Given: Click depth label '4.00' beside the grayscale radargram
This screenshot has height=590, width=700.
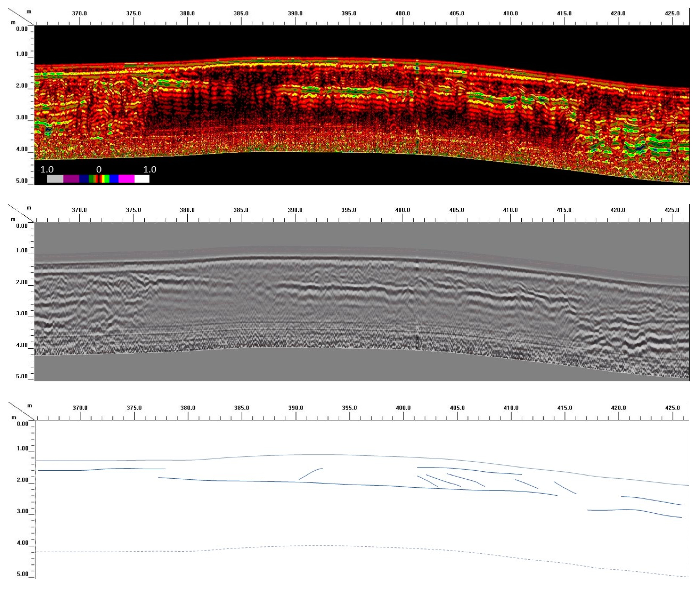Looking at the screenshot, I should tap(22, 345).
